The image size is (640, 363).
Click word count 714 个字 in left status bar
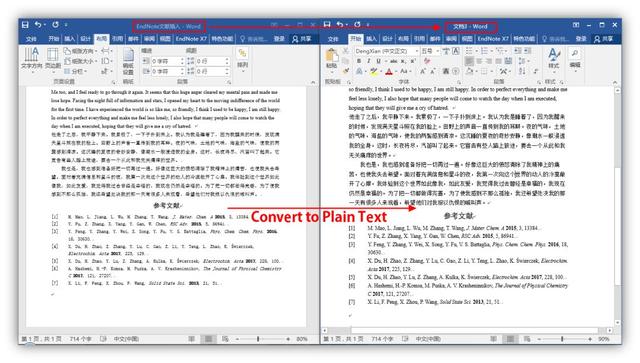pyautogui.click(x=81, y=339)
